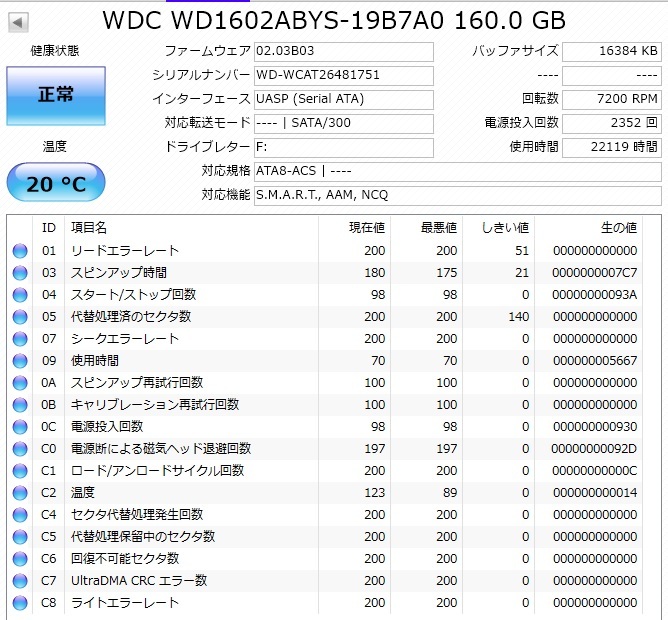668x620 pixels.
Task: Click the 正常 health status button
Action: pos(56,95)
